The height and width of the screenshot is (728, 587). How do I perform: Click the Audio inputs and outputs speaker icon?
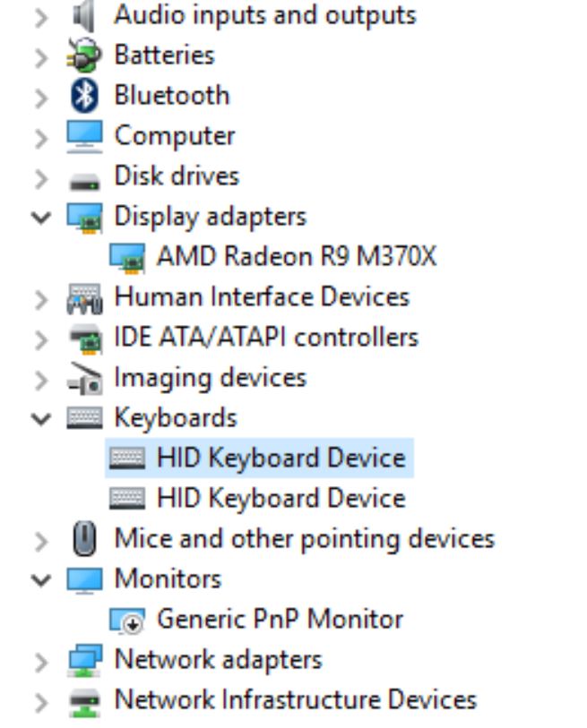(x=84, y=15)
